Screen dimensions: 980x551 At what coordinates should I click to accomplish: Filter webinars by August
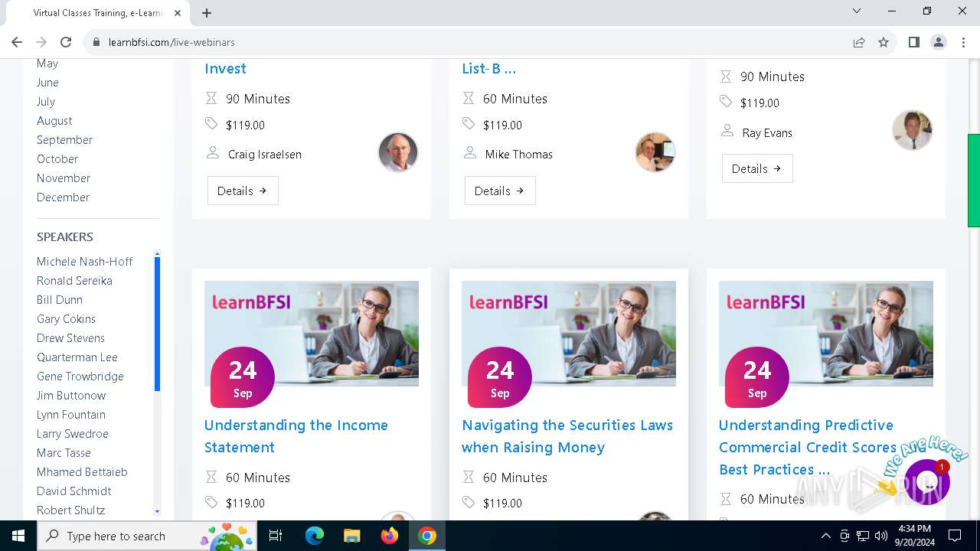pyautogui.click(x=54, y=121)
